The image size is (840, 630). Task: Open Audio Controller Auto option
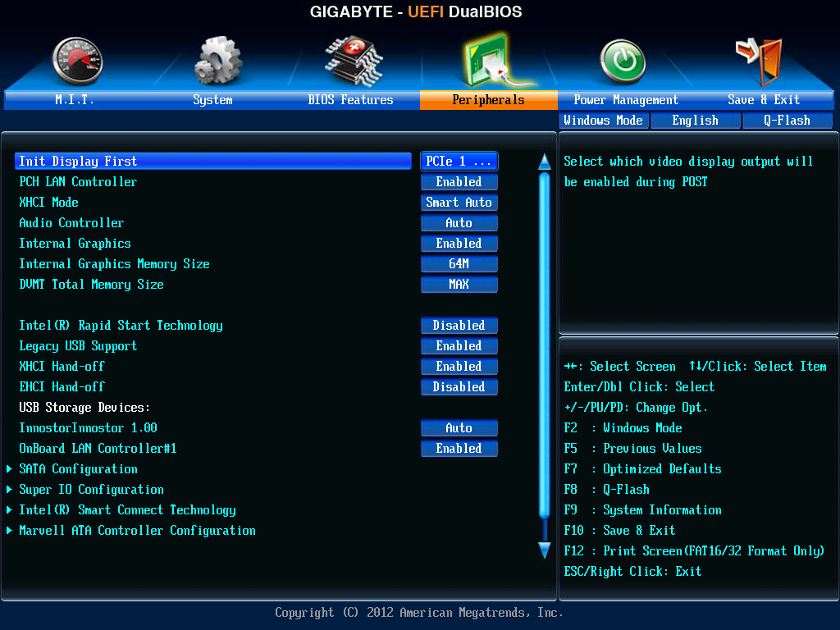click(459, 223)
